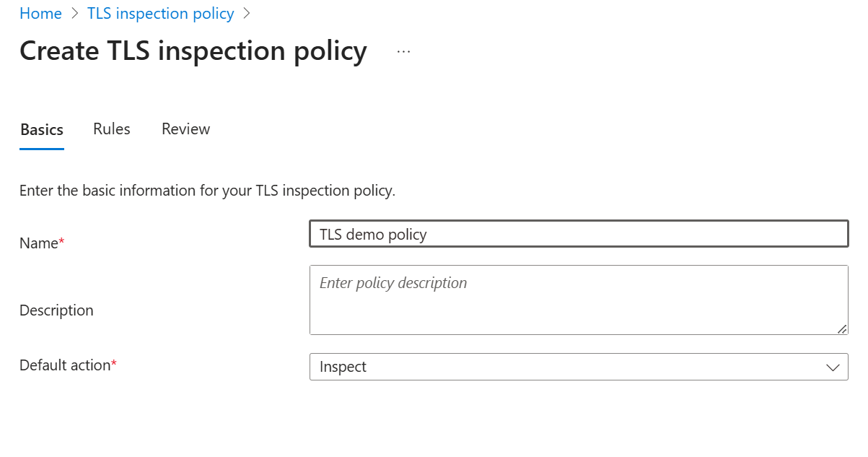Viewport: 868px width, 457px height.
Task: Switch to the Rules tab
Action: [x=112, y=129]
